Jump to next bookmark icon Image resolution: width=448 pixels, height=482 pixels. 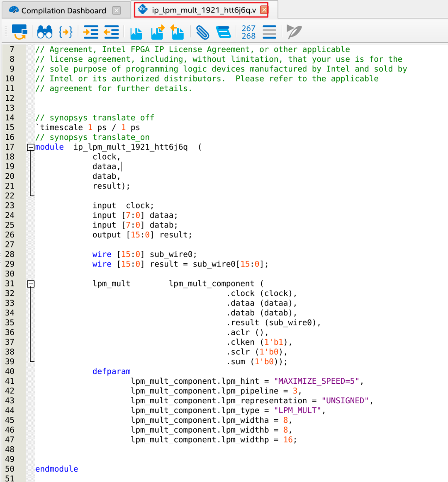[158, 32]
